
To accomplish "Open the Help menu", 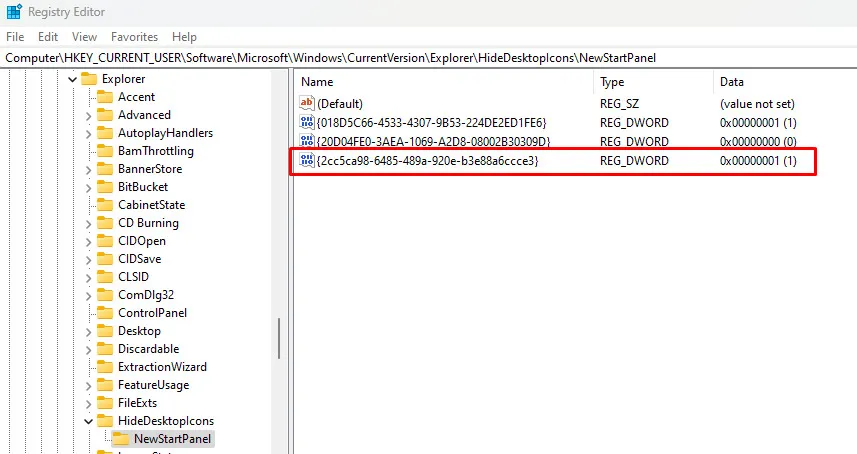I will click(184, 37).
